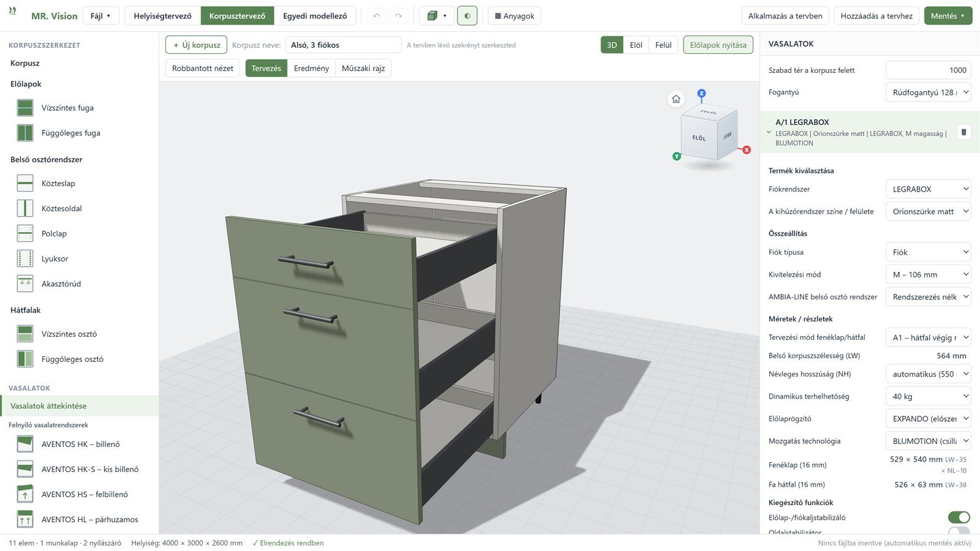980x551 pixels.
Task: Activate the 3D view mode
Action: point(612,45)
